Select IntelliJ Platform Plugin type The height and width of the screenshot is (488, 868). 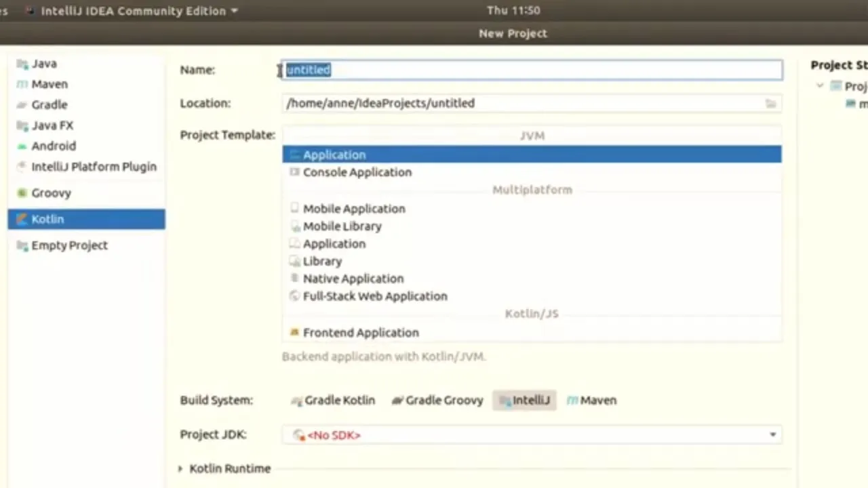pos(86,167)
